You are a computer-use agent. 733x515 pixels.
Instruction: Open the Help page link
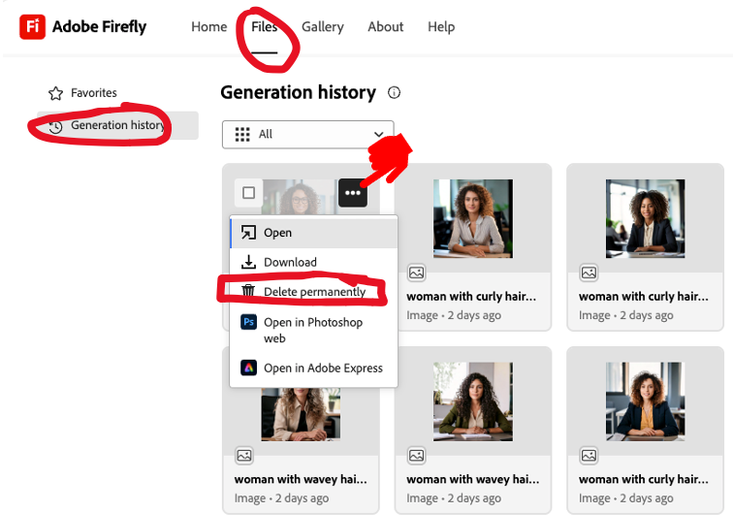click(441, 27)
